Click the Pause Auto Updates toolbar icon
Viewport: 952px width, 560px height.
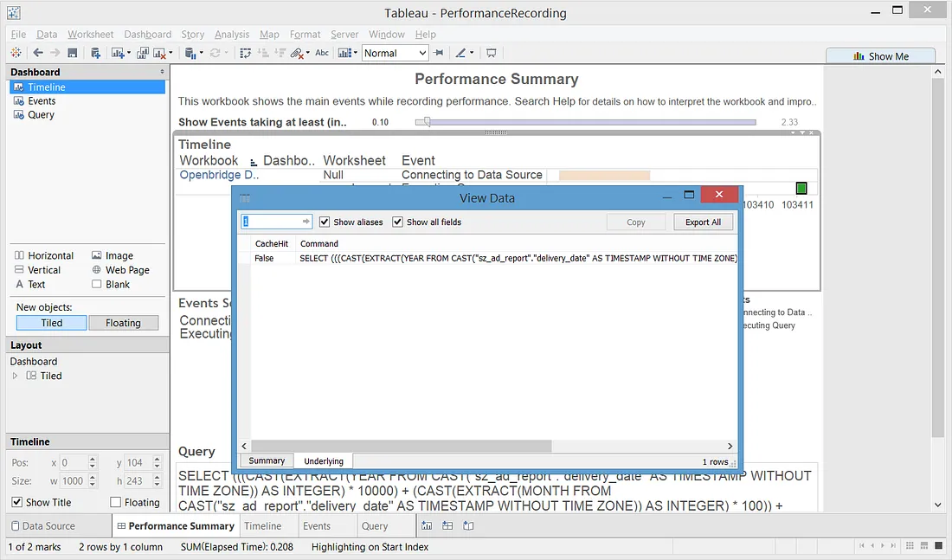coord(190,54)
